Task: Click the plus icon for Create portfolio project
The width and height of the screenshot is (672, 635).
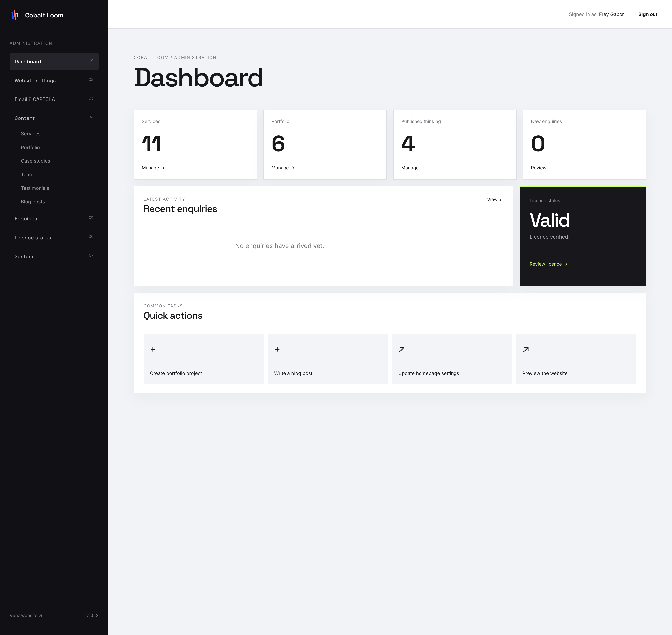Action: tap(153, 349)
